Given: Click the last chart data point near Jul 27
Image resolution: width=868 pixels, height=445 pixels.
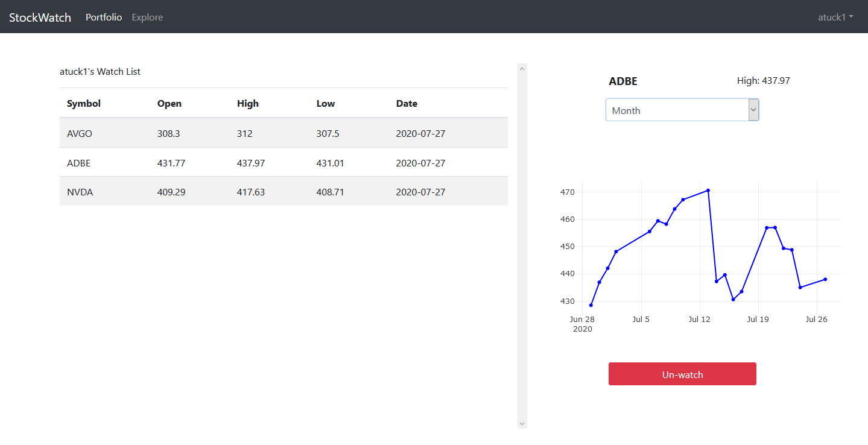Looking at the screenshot, I should tap(825, 279).
